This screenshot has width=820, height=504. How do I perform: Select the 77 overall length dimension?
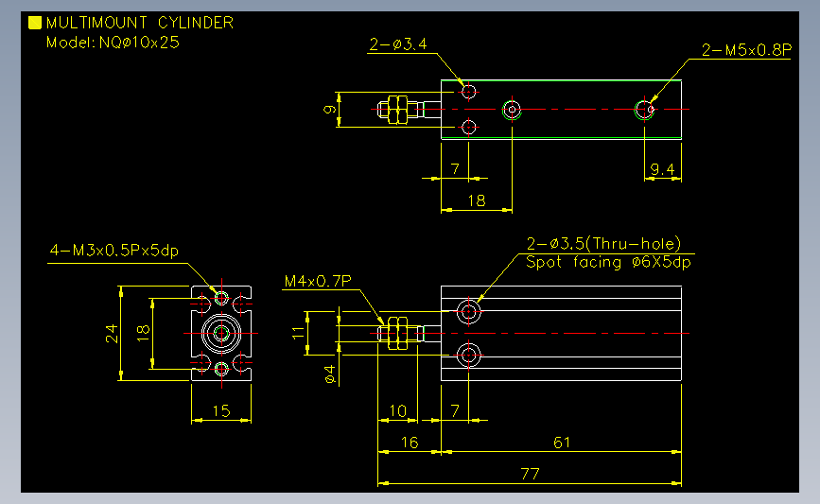coord(530,474)
